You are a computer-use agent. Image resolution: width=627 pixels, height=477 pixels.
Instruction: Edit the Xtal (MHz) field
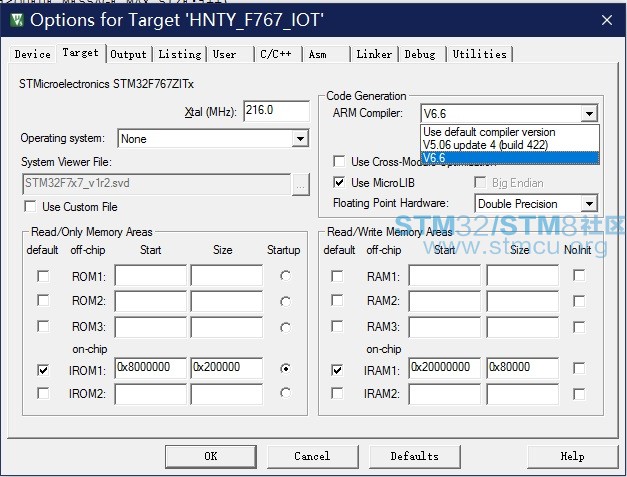[x=276, y=111]
